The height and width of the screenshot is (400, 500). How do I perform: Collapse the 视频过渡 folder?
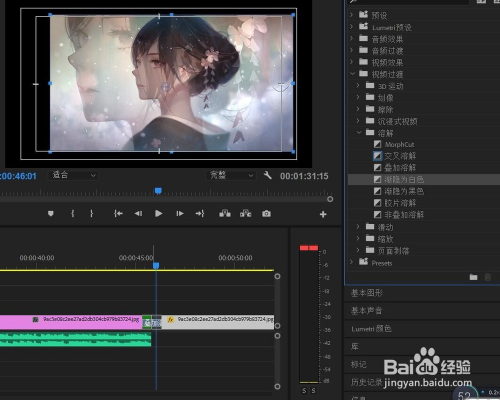[352, 74]
